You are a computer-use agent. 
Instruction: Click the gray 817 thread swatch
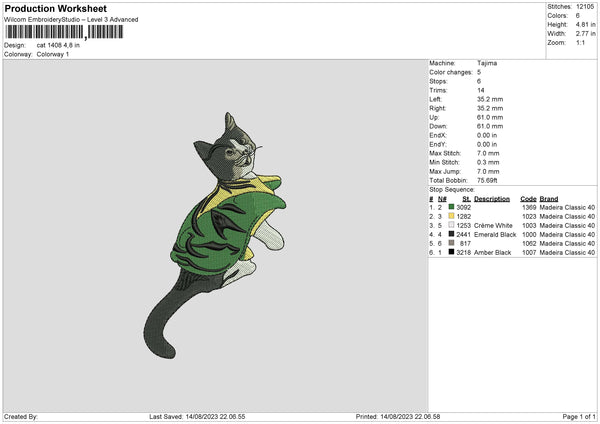[453, 243]
